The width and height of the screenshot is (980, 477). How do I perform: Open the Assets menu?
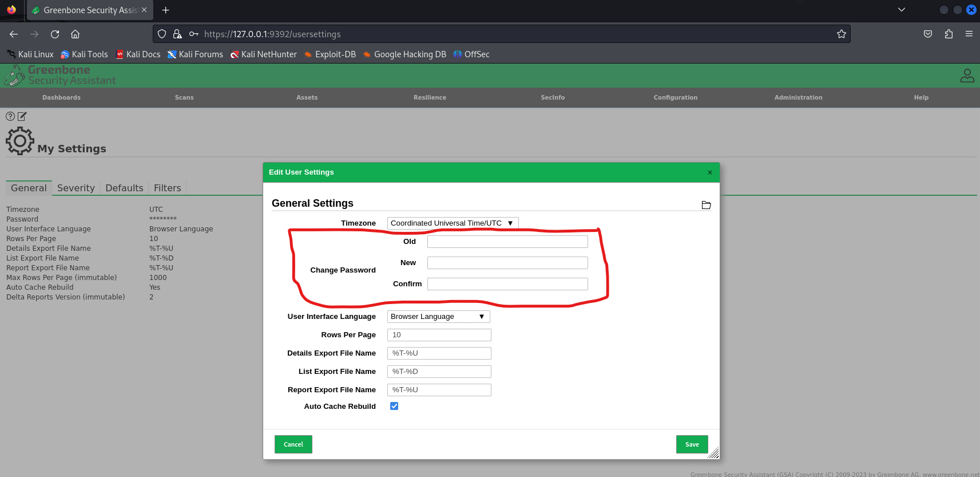(x=307, y=97)
